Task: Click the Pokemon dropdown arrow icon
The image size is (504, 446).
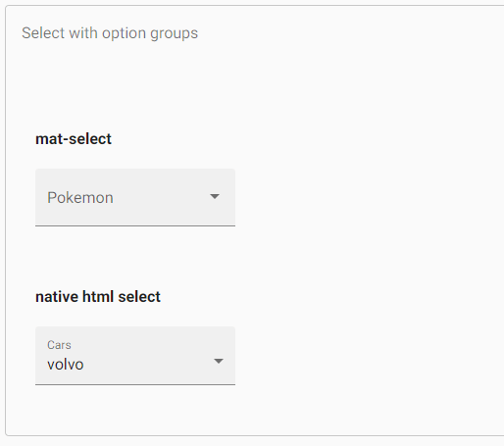Action: [215, 196]
